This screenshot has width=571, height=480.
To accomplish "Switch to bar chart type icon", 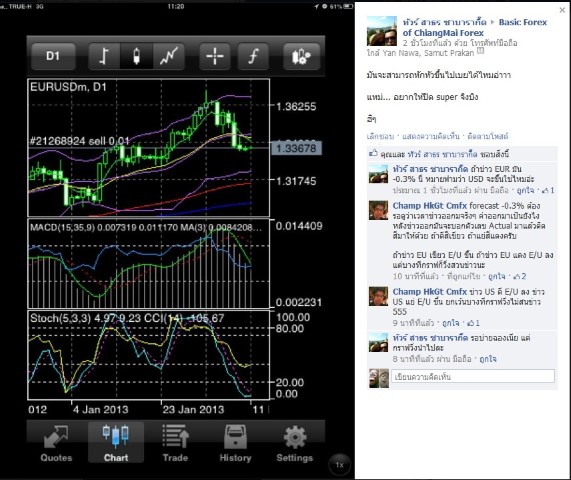I will 104,56.
